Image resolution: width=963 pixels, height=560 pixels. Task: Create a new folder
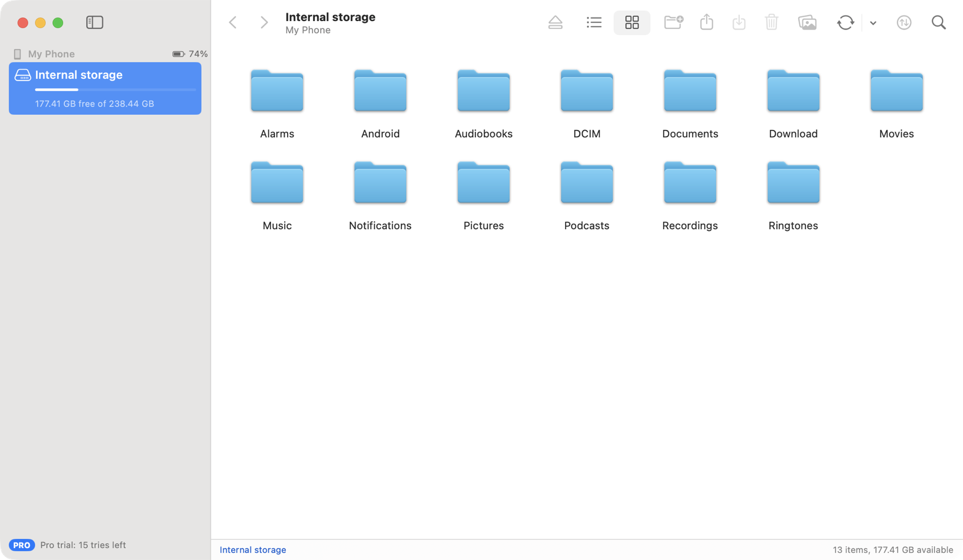tap(673, 22)
